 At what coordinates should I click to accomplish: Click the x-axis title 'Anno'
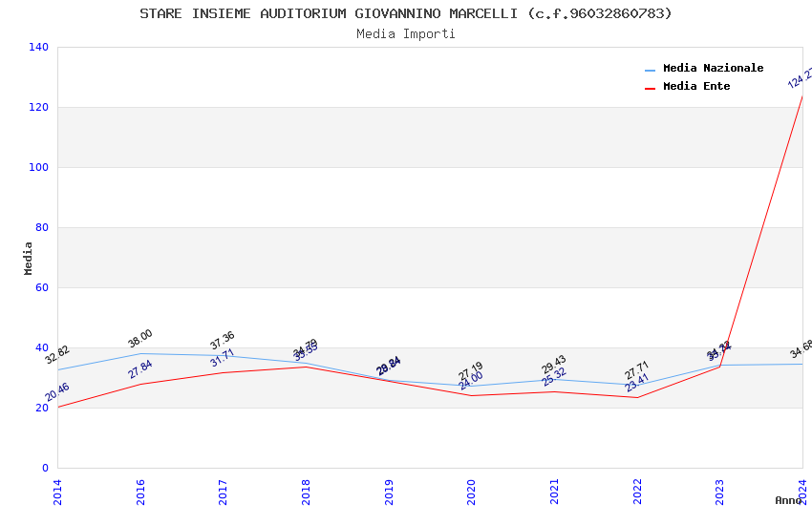788,500
